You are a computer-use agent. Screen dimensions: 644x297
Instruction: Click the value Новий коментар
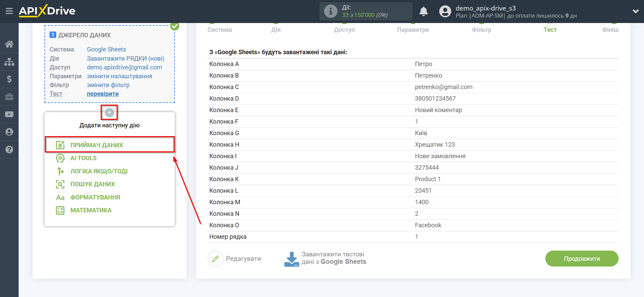pos(438,110)
